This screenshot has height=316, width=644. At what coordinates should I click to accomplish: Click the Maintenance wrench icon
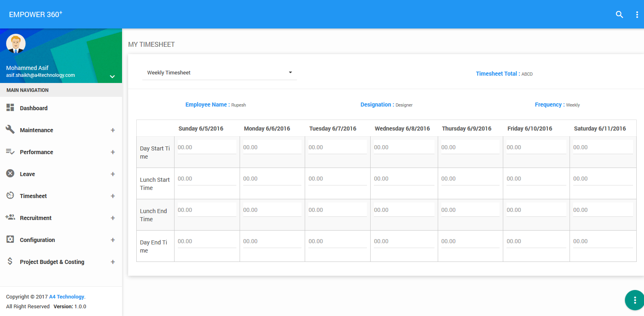pyautogui.click(x=10, y=129)
